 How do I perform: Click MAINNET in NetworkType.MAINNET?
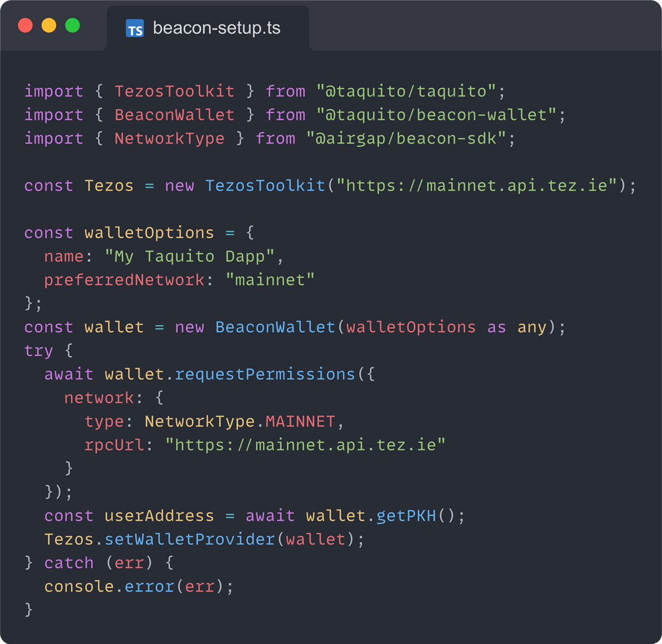click(x=300, y=422)
